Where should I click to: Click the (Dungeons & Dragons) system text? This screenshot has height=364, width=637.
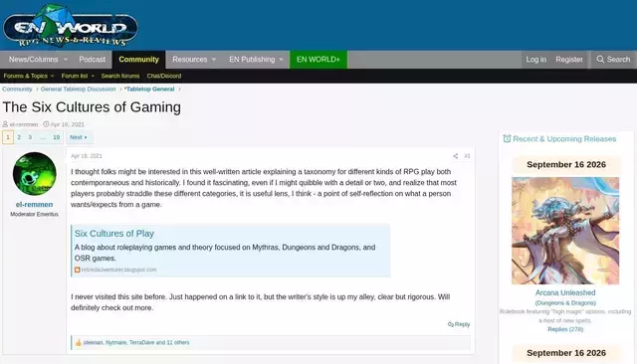click(565, 302)
